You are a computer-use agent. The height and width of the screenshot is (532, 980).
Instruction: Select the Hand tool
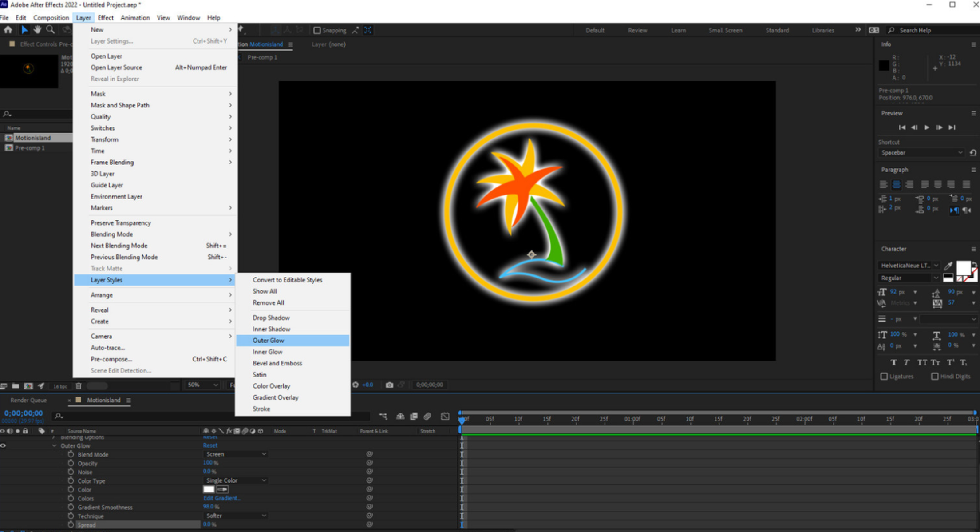pyautogui.click(x=37, y=30)
